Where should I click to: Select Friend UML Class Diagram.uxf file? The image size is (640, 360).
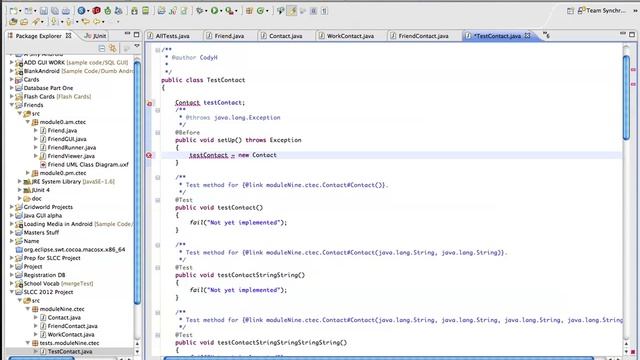point(88,164)
